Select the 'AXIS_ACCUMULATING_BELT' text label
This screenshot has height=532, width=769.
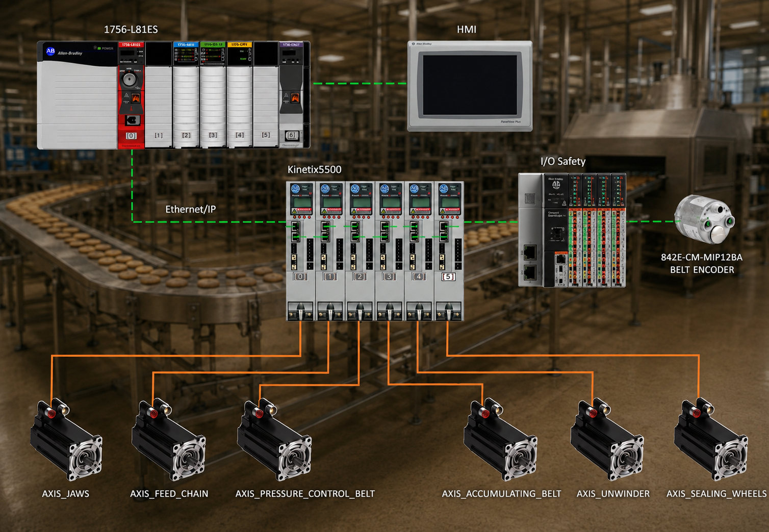(x=501, y=494)
